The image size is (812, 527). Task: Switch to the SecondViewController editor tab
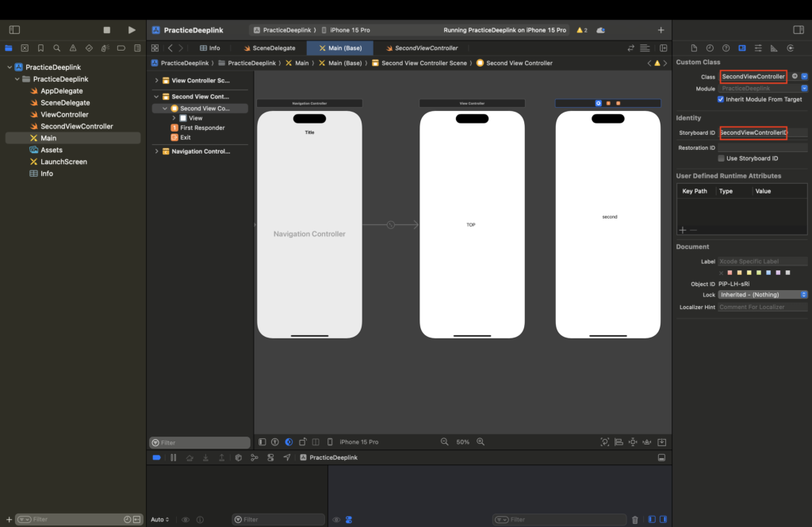pyautogui.click(x=422, y=48)
